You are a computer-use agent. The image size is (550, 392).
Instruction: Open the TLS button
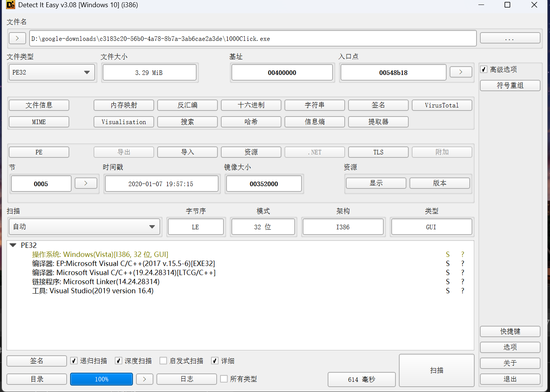tap(378, 152)
